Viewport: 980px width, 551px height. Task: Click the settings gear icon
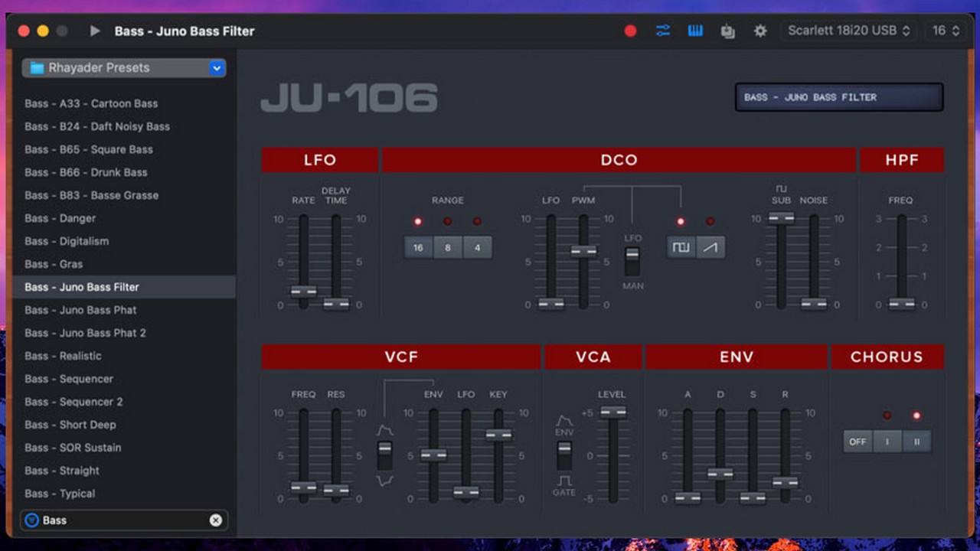760,31
